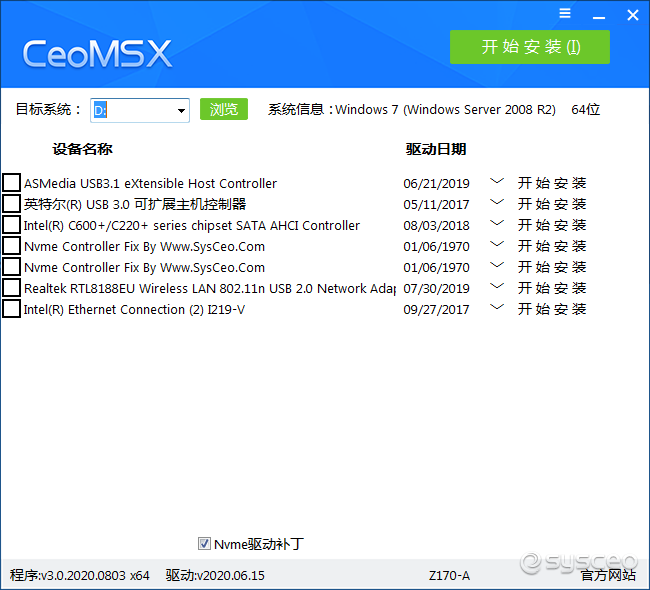The height and width of the screenshot is (590, 650).
Task: Click the 驱动:v2020.06.15 status text
Action: coord(215,575)
